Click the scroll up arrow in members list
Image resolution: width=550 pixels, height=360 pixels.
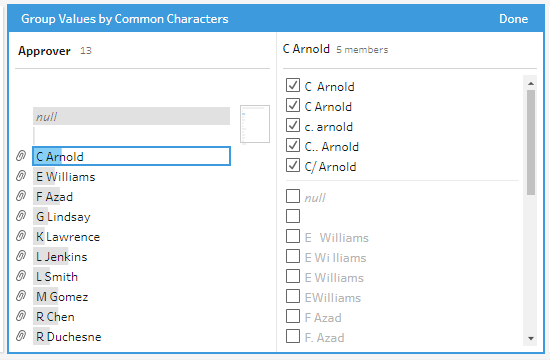click(531, 84)
